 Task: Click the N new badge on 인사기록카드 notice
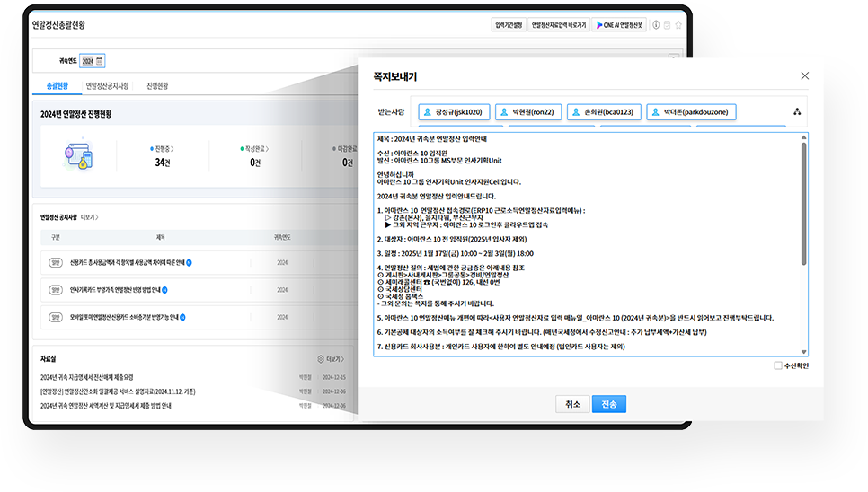click(164, 290)
